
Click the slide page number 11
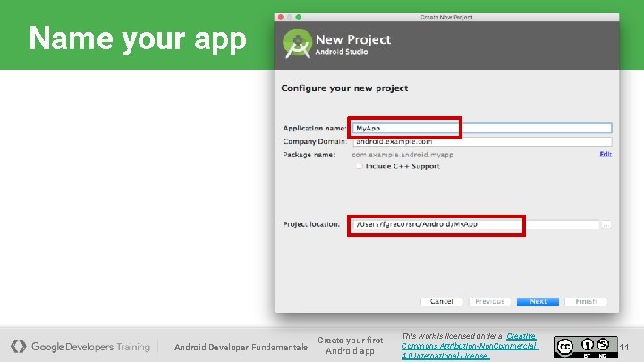pyautogui.click(x=624, y=347)
